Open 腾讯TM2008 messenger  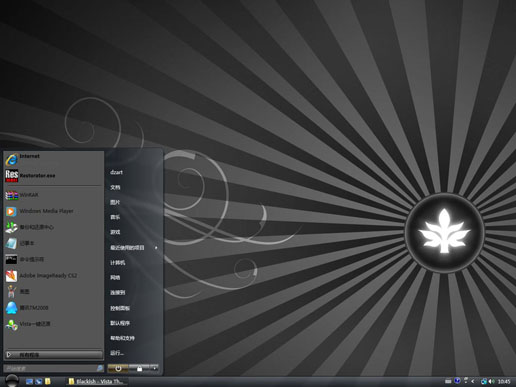[x=53, y=308]
